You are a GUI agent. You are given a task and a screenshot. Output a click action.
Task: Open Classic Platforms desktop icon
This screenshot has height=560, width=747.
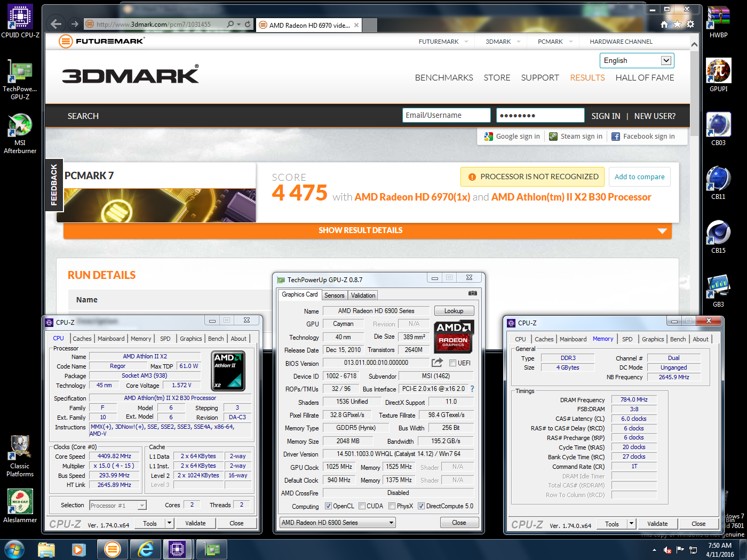(x=20, y=456)
